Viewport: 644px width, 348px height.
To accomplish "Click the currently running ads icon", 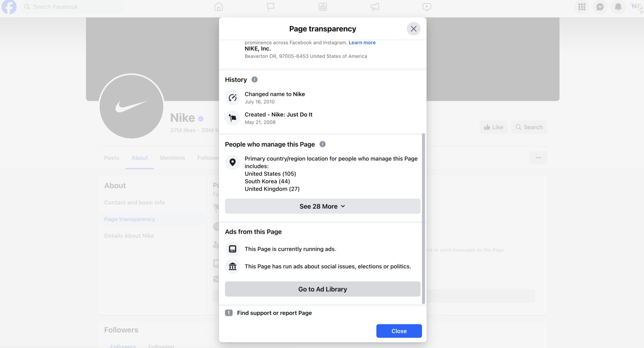I will pyautogui.click(x=233, y=249).
